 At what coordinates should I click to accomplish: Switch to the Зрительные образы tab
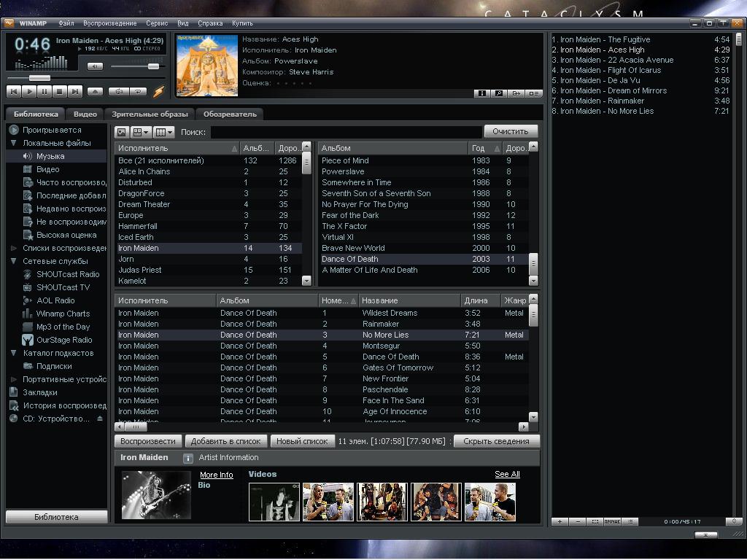[x=150, y=114]
